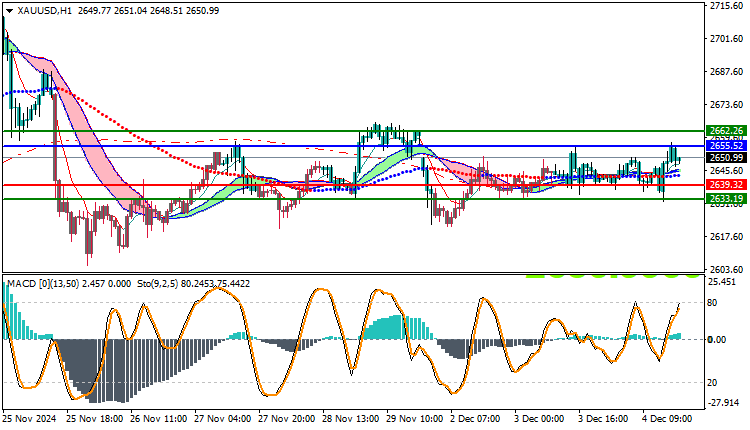750x430 pixels.
Task: Click the 26 Nov 11:00 time label
Action: click(158, 419)
